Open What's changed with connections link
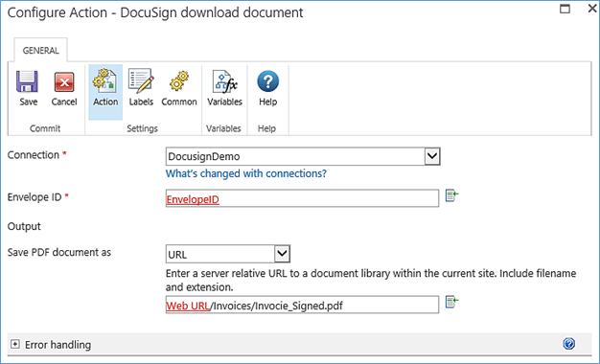 [x=246, y=173]
